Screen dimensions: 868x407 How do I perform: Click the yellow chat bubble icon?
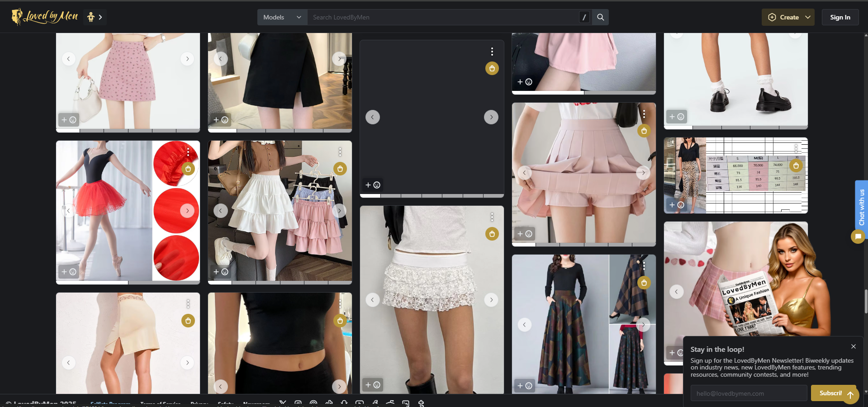858,237
